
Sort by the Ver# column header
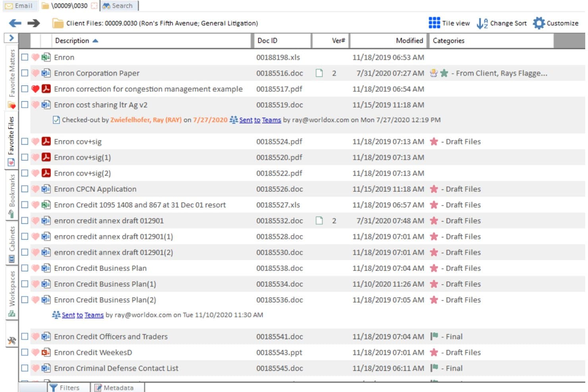pos(331,41)
